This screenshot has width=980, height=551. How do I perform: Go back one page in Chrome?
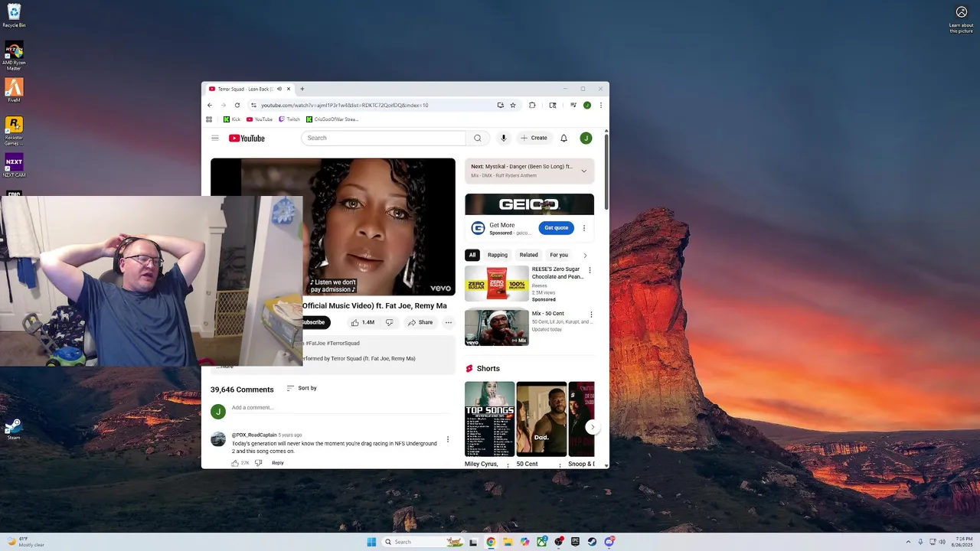coord(210,106)
